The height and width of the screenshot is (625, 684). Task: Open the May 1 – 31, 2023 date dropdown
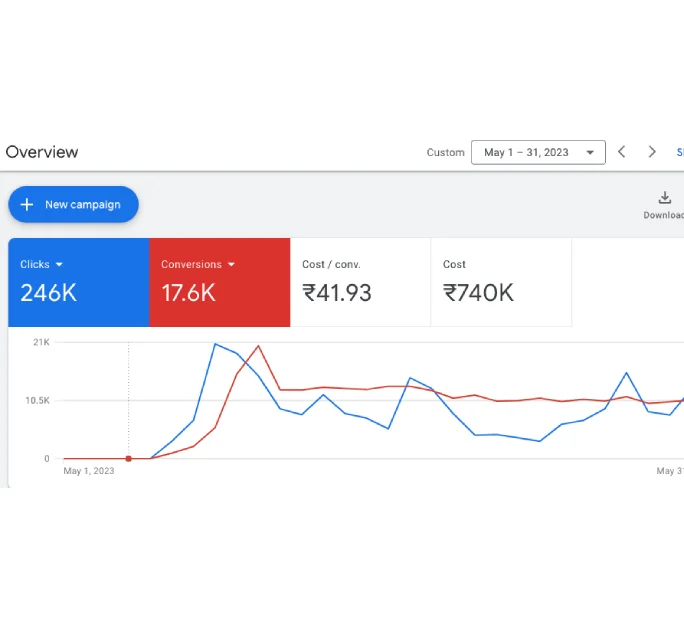(x=538, y=152)
